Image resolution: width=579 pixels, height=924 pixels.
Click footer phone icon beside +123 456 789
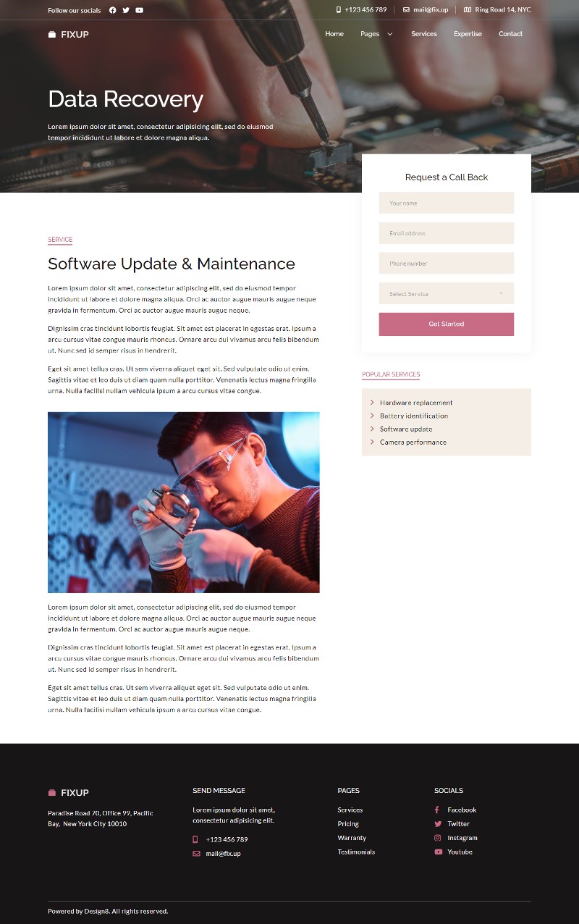click(x=195, y=840)
